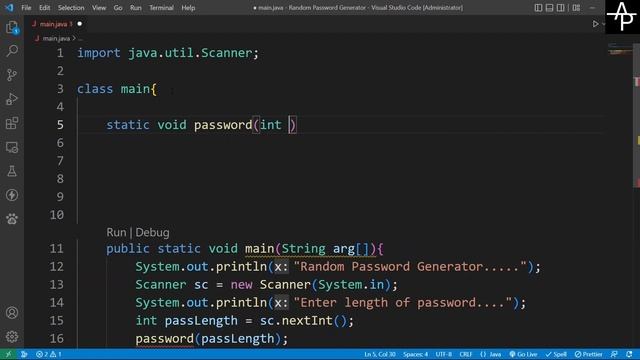Open the Go menu

[x=118, y=8]
